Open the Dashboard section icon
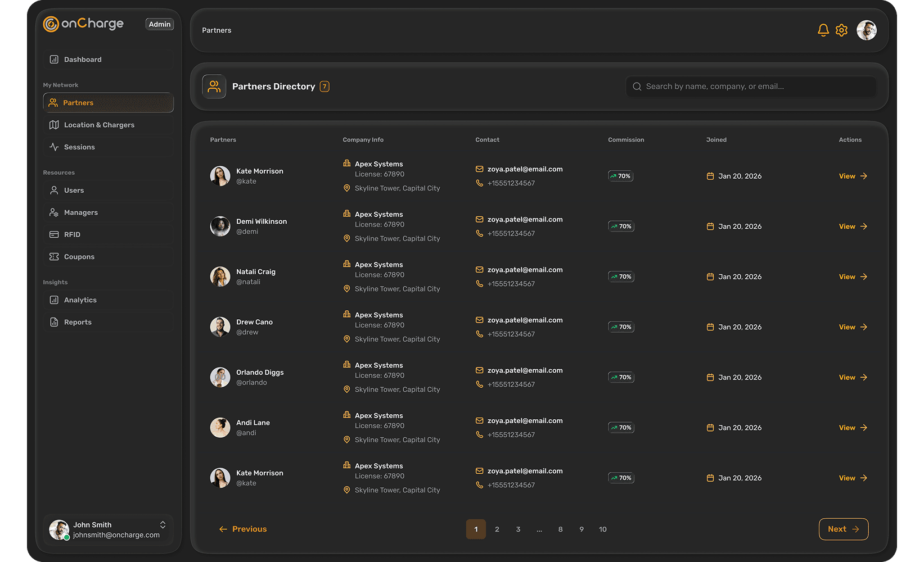The width and height of the screenshot is (924, 562). point(53,59)
